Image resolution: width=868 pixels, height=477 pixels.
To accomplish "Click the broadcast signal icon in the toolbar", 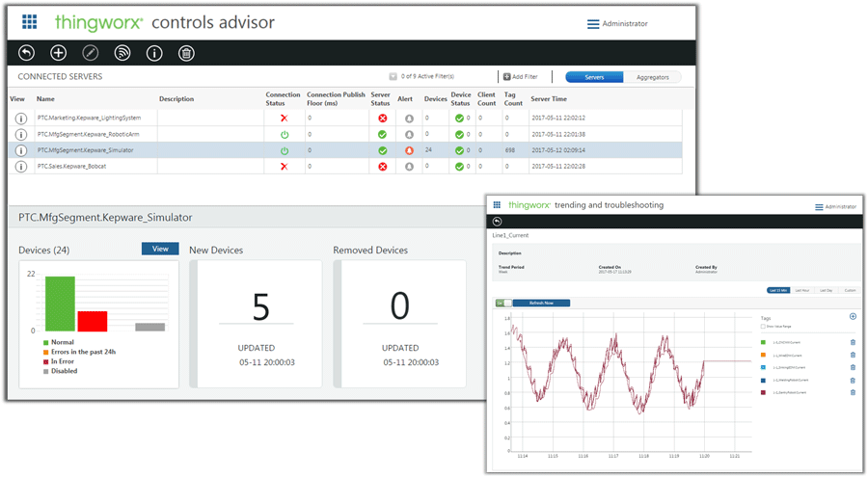I will 122,53.
